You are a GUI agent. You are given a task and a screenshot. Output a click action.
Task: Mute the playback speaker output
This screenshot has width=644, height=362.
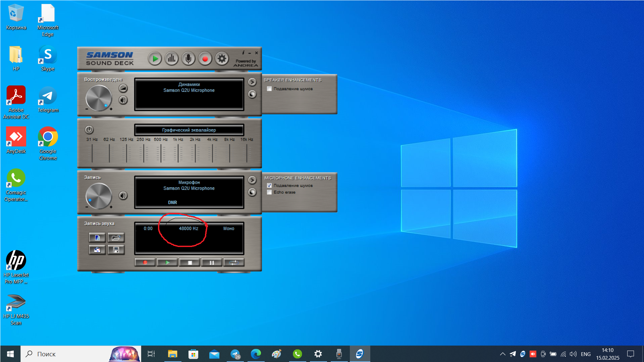(x=123, y=100)
